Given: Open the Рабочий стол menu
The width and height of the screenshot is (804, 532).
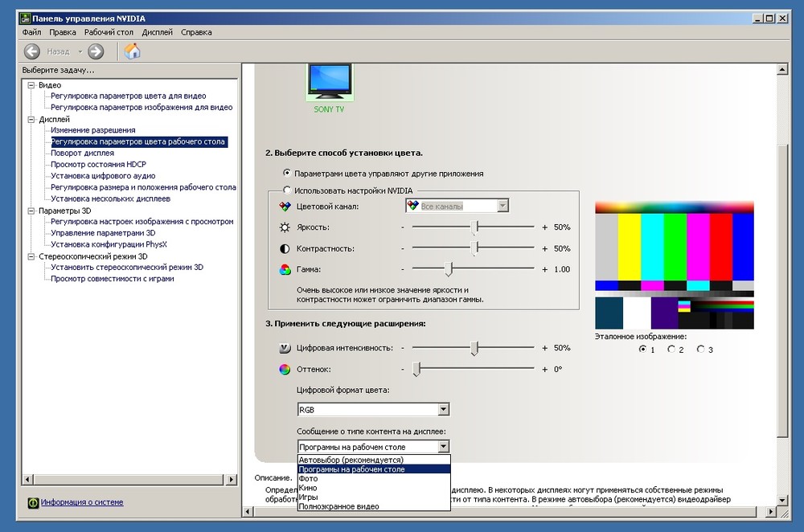Looking at the screenshot, I should 109,32.
